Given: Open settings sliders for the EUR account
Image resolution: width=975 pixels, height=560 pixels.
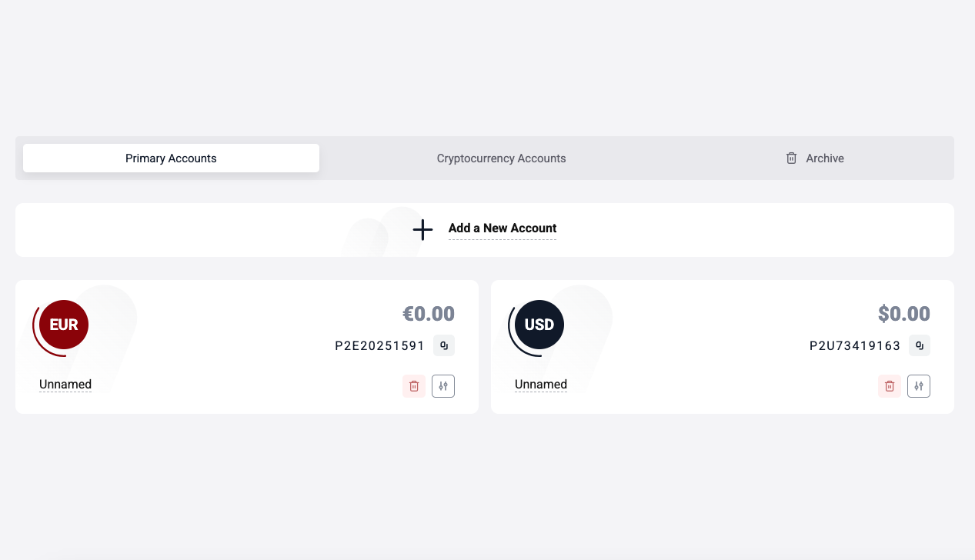Looking at the screenshot, I should pyautogui.click(x=443, y=386).
